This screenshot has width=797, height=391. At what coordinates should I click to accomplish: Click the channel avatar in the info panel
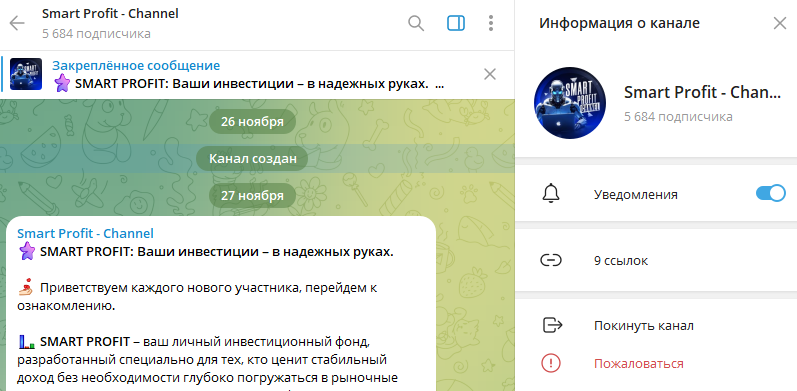[569, 103]
